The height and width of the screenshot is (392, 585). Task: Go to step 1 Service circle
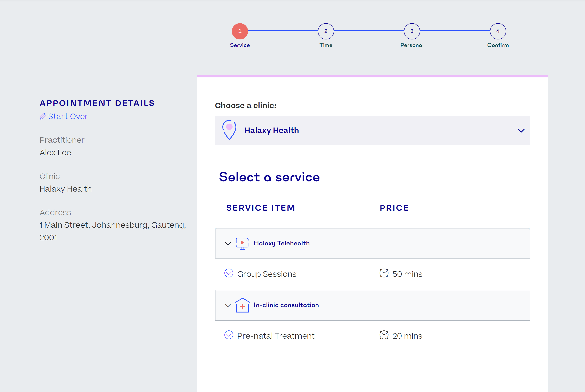click(240, 31)
